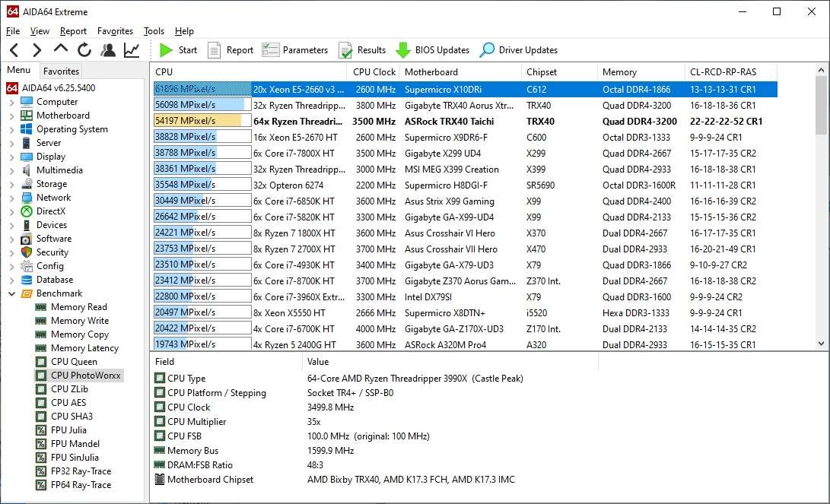Viewport: 830px width, 504px height.
Task: Select the Database tree item
Action: pos(55,280)
